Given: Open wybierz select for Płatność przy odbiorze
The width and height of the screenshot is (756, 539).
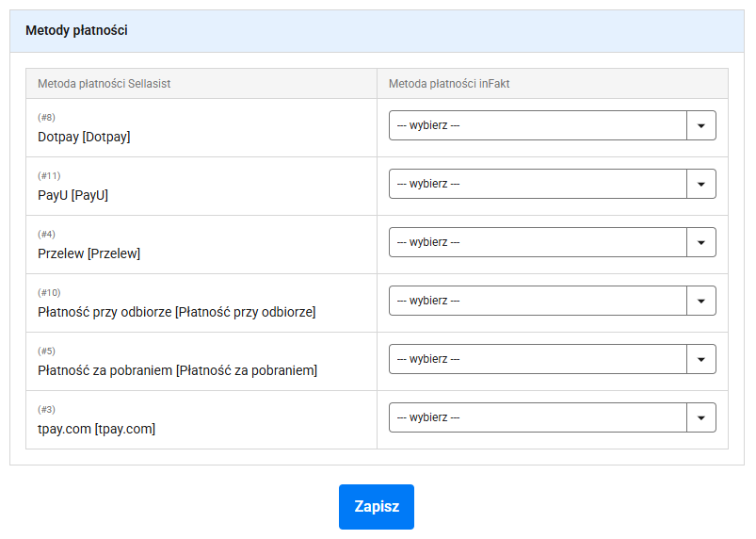Looking at the screenshot, I should (552, 301).
